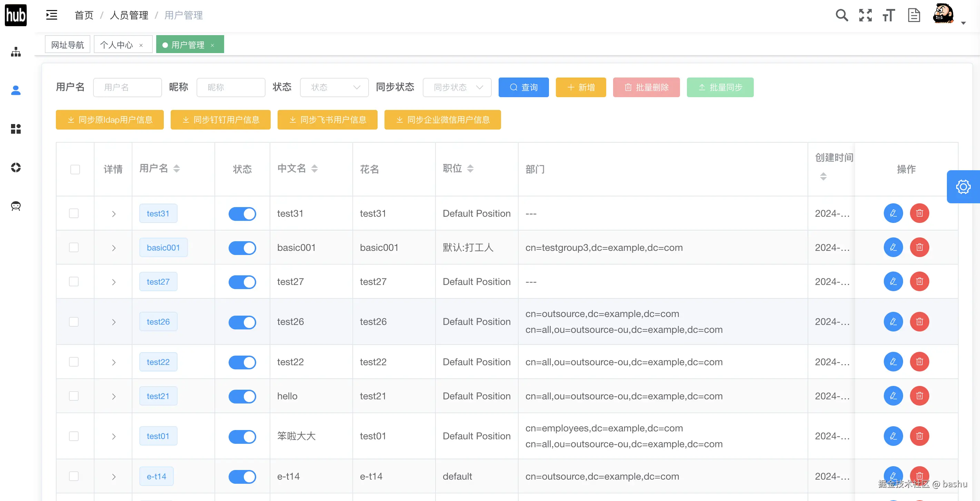Tick the select-all checkbox in table header
Viewport: 980px width, 501px height.
click(x=75, y=169)
